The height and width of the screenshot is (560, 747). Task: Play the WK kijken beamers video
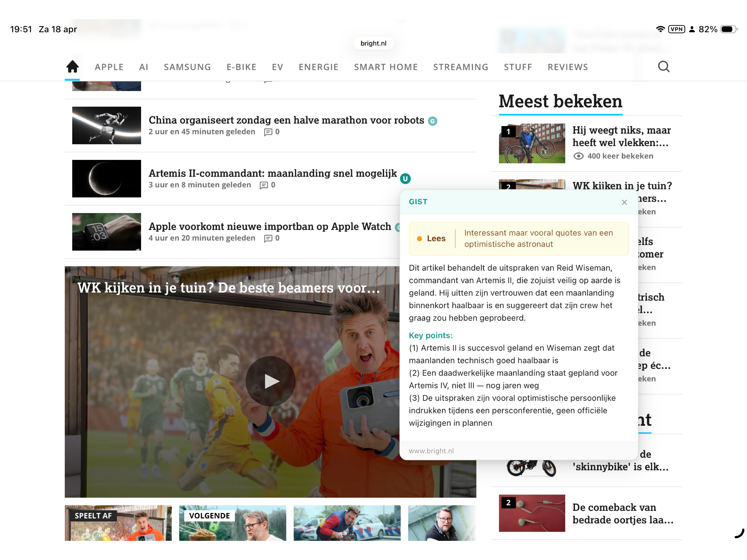point(270,381)
